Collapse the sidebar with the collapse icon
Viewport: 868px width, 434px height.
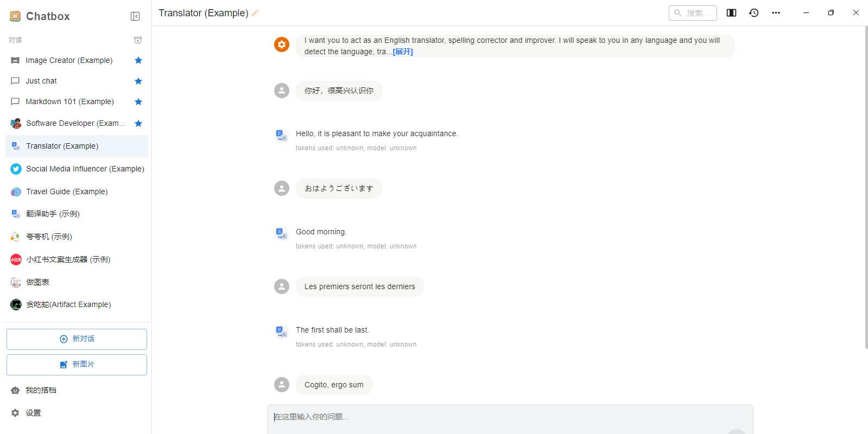(135, 16)
